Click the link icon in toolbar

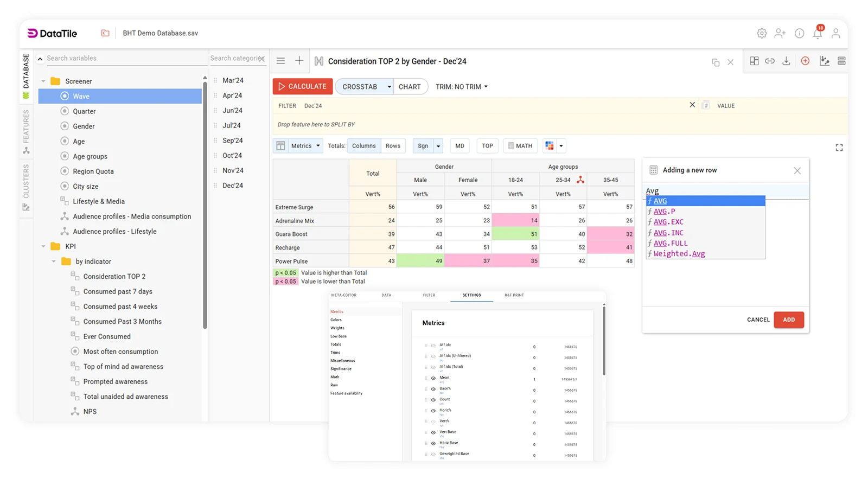tap(770, 61)
